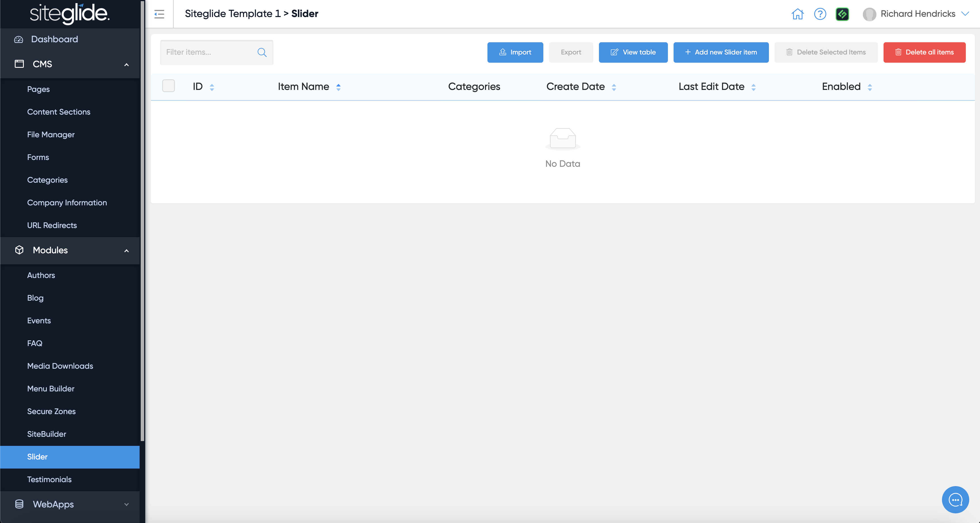Open the user account dropdown chevron

(965, 14)
